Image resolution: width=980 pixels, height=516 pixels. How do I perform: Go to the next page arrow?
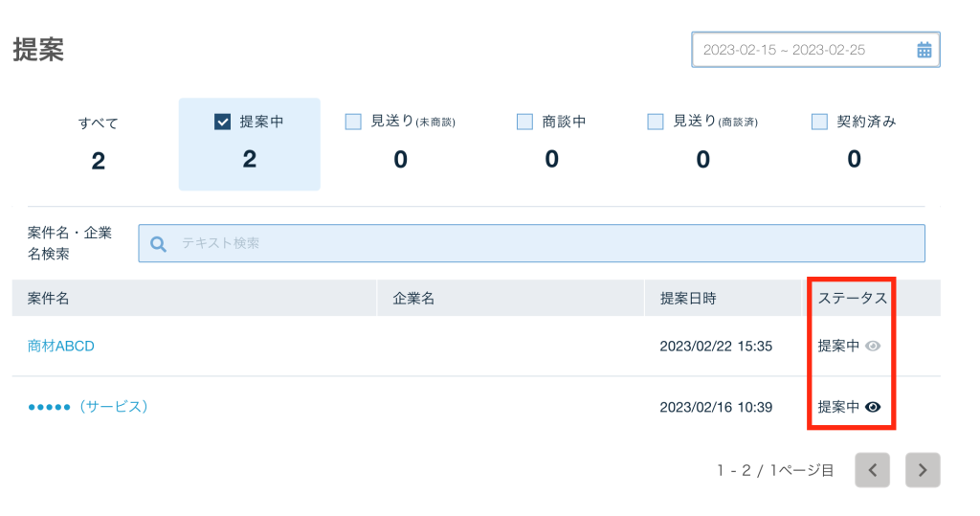coord(922,470)
